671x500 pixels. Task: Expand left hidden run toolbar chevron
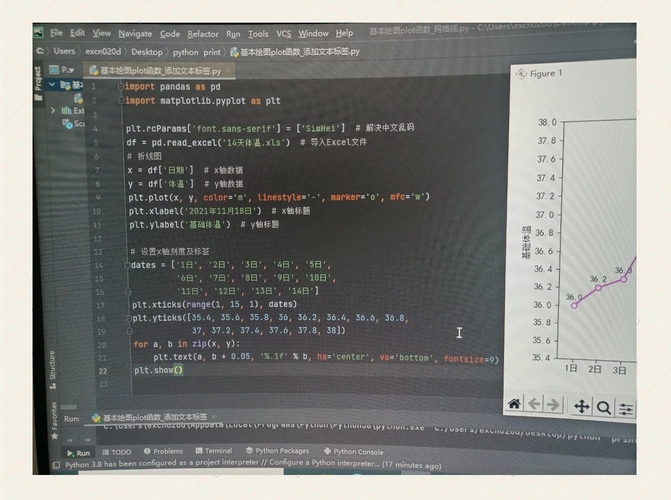coord(70,440)
